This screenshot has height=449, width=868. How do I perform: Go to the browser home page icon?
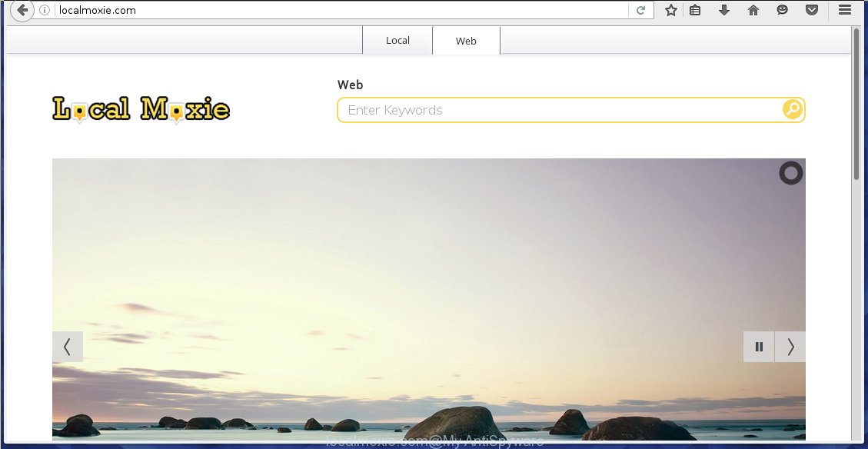[x=753, y=10]
